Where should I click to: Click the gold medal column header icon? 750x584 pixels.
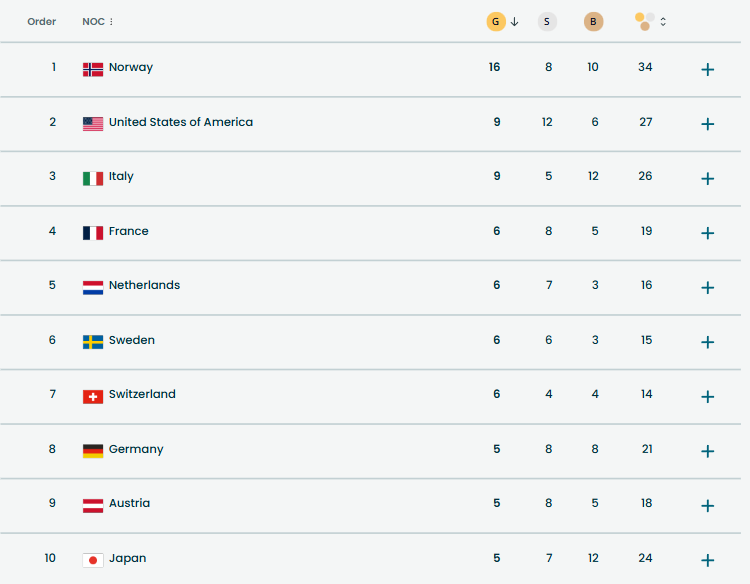(x=496, y=22)
